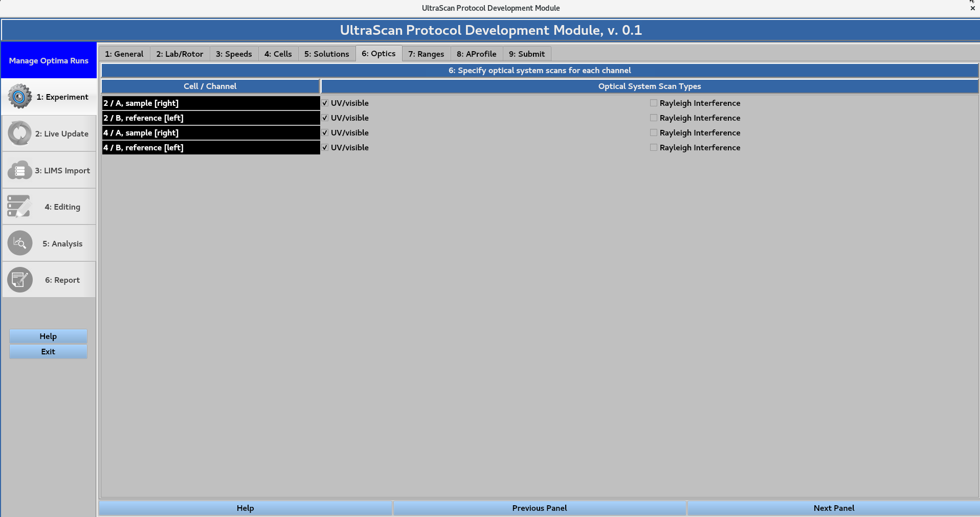980x517 pixels.
Task: Open the Analysis magnifier icon
Action: tap(19, 243)
